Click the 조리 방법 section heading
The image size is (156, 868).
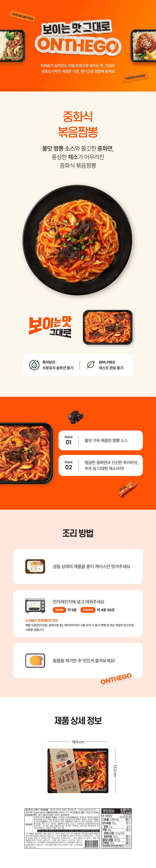(x=78, y=533)
